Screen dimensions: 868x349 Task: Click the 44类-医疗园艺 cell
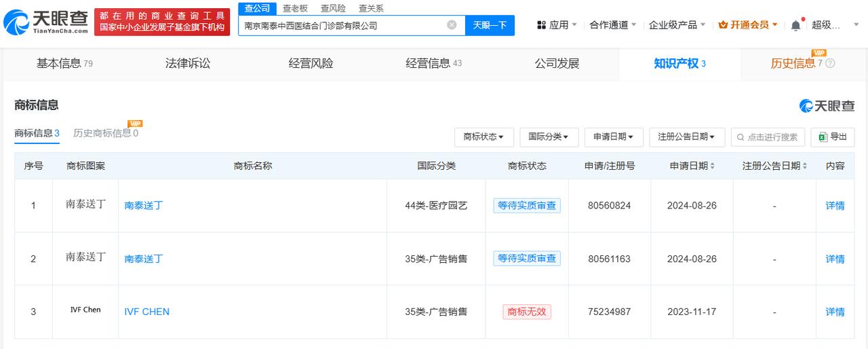point(436,205)
